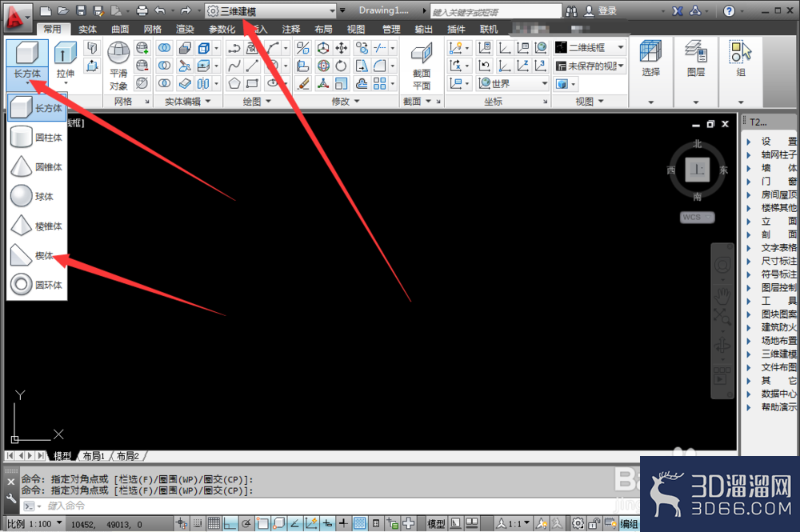The width and height of the screenshot is (800, 532).
Task: Switch to the 布局1 layout tab
Action: click(94, 456)
